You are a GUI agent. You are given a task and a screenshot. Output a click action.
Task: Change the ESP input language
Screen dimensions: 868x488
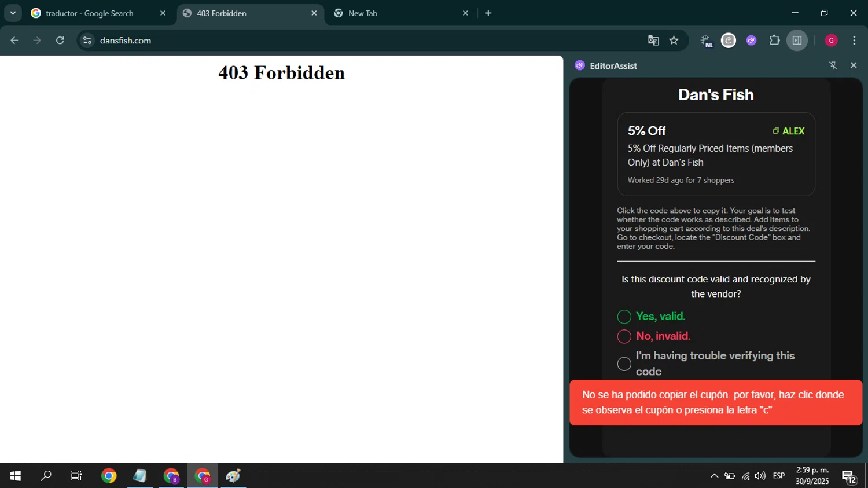[779, 476]
